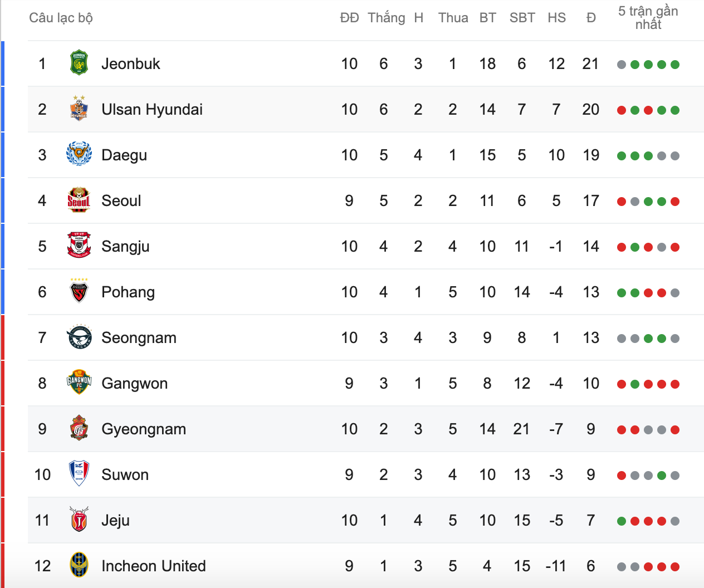This screenshot has width=704, height=588.
Task: Click the Thắng column header
Action: pos(387,18)
